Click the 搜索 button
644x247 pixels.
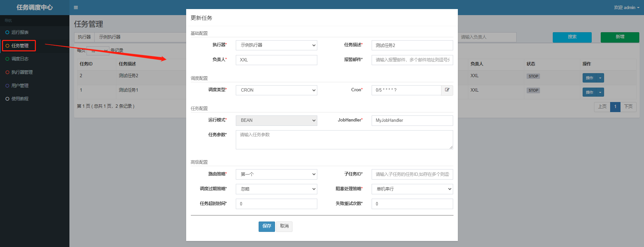click(x=572, y=37)
